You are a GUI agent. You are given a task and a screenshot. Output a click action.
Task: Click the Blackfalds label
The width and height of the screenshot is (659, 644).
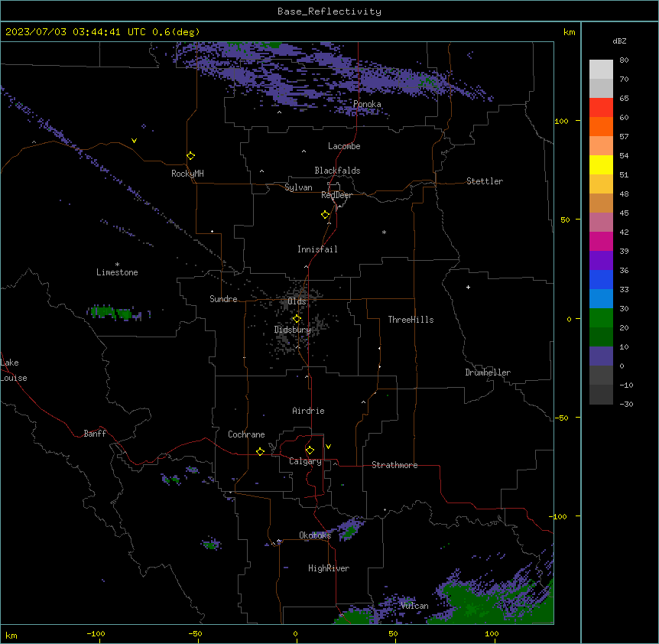[337, 171]
